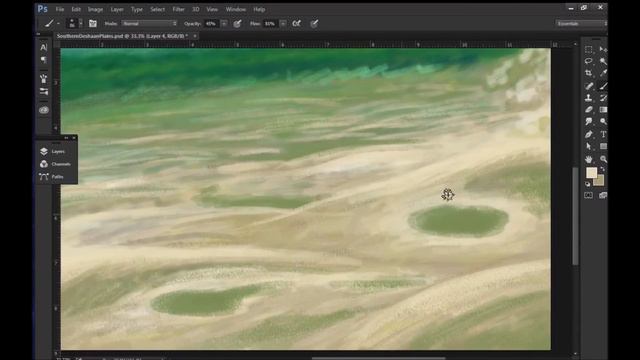Select the History Brush tool

(x=603, y=98)
